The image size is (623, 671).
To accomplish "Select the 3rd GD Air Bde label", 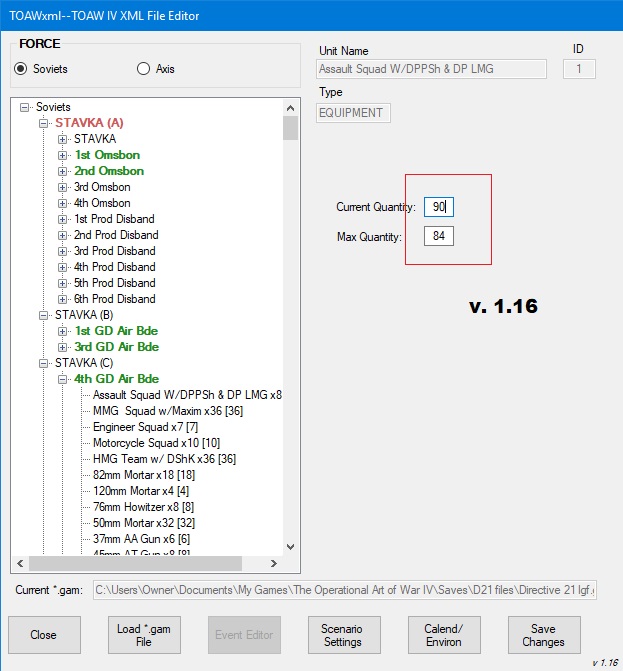I will (x=116, y=347).
